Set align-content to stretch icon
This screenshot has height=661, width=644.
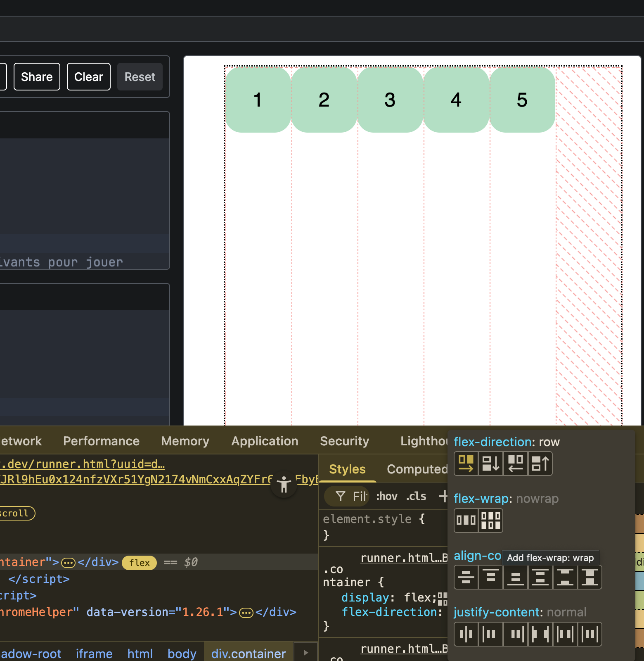(590, 577)
